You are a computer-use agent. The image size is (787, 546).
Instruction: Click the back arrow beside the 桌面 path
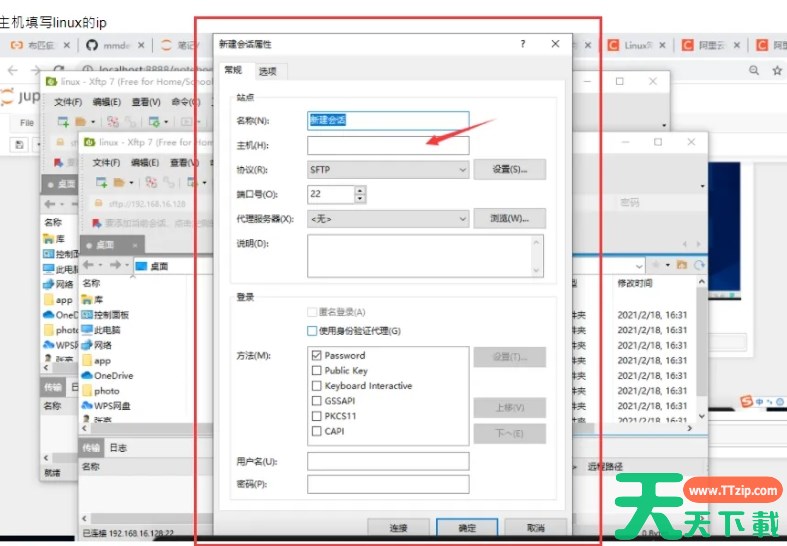88,266
